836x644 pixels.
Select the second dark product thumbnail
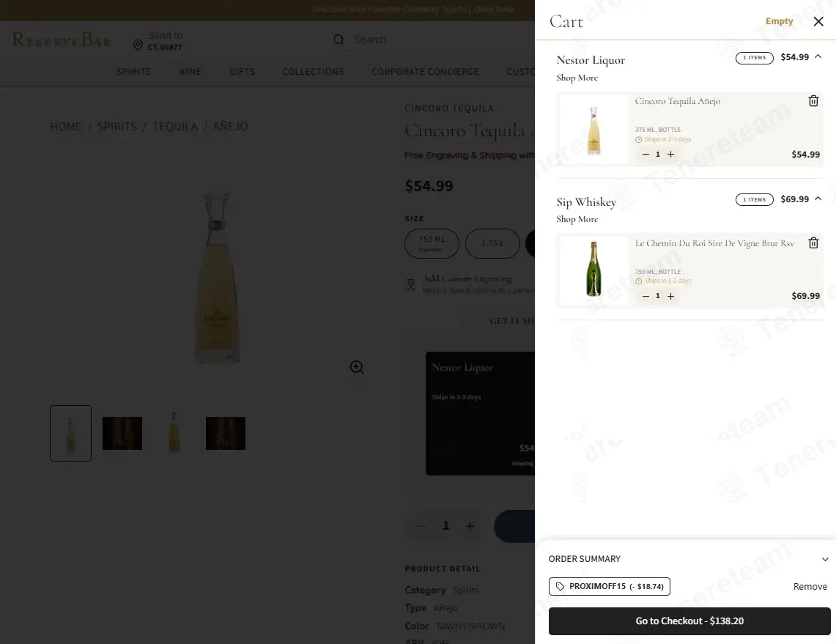122,434
